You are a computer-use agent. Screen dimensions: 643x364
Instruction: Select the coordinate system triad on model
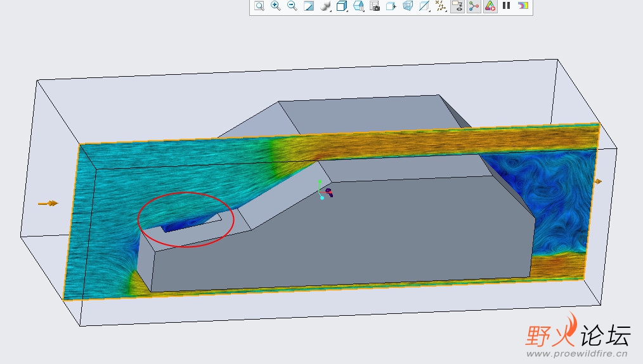click(325, 190)
